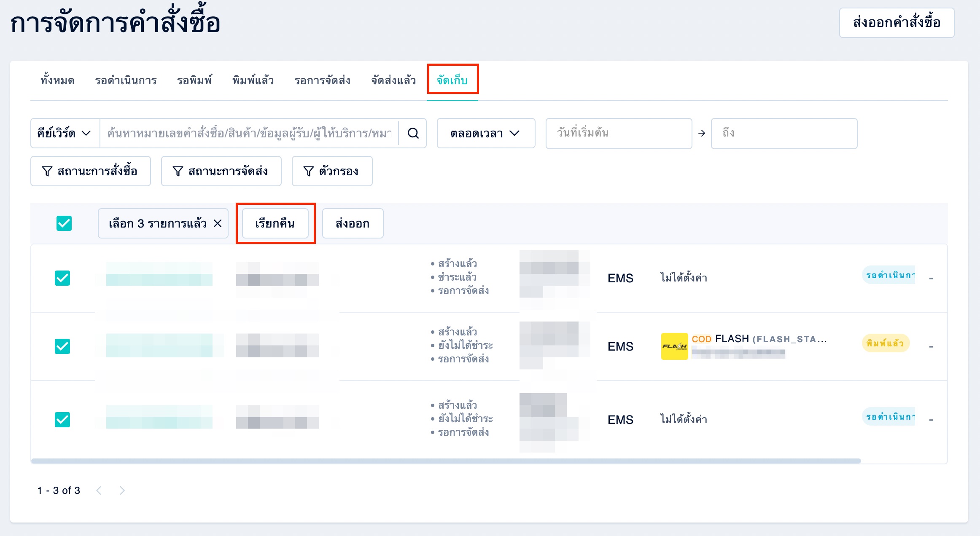
Task: Switch to the พิมพ์แล้ว tab
Action: 253,80
